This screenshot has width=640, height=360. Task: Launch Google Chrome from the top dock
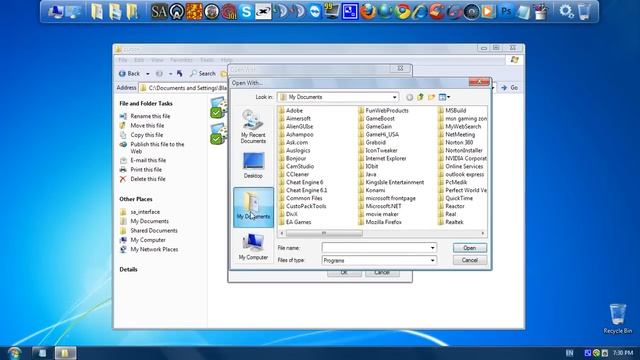tap(402, 11)
